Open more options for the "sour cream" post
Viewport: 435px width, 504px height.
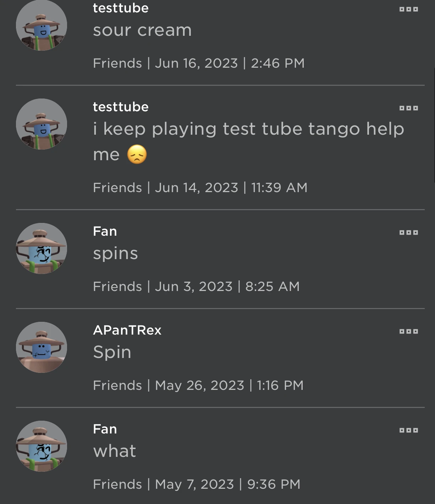[408, 9]
